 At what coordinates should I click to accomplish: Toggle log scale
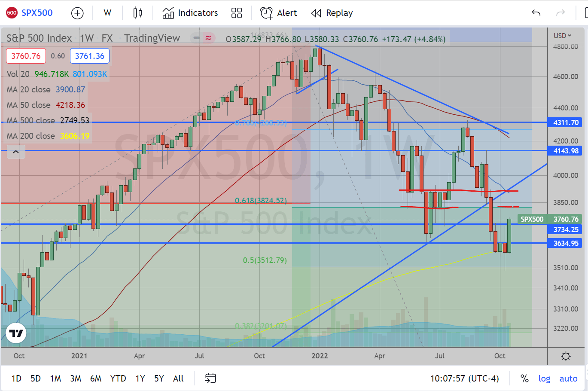544,379
